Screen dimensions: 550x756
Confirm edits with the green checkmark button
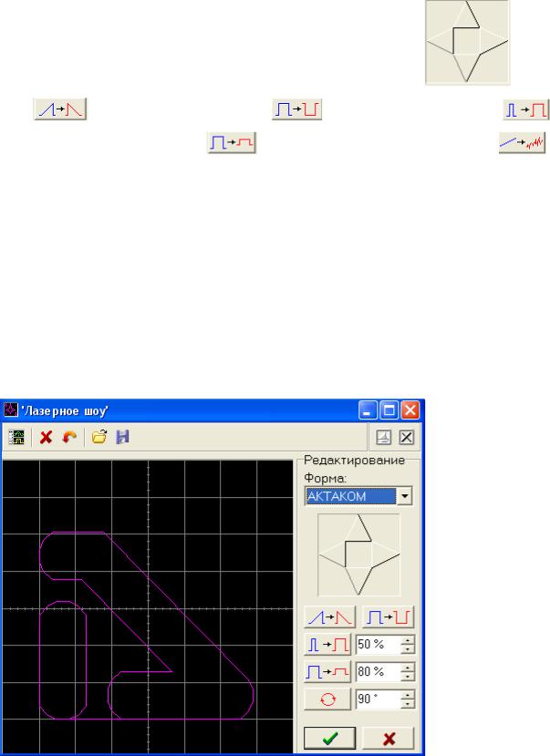click(329, 738)
